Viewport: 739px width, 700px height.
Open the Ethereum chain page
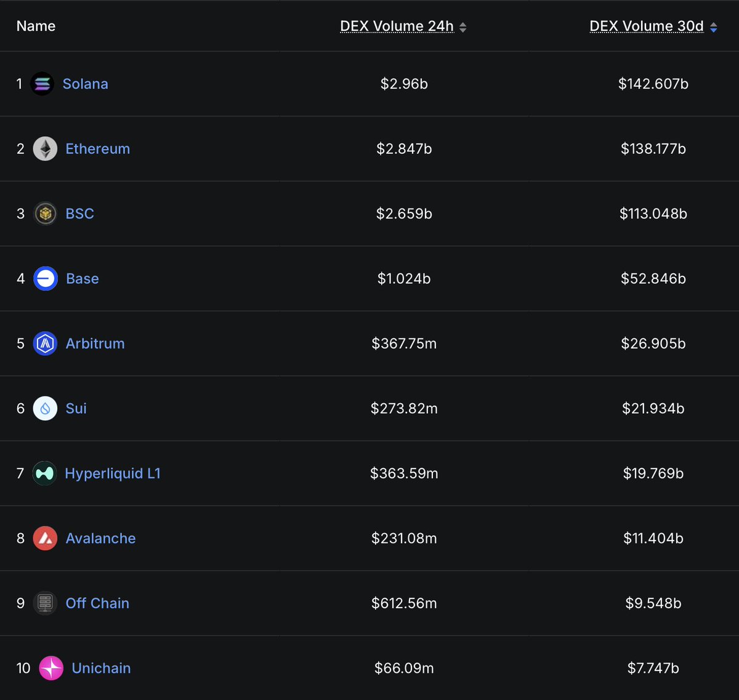[x=97, y=148]
